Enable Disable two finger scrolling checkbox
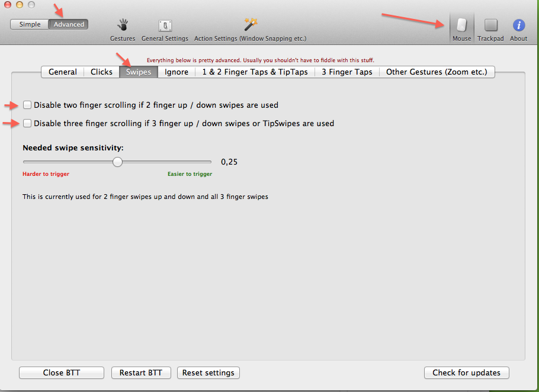The image size is (539, 392). point(27,105)
